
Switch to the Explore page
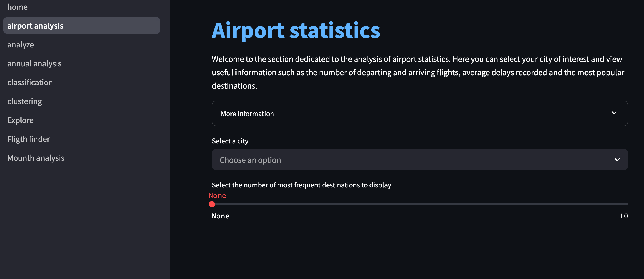point(20,120)
